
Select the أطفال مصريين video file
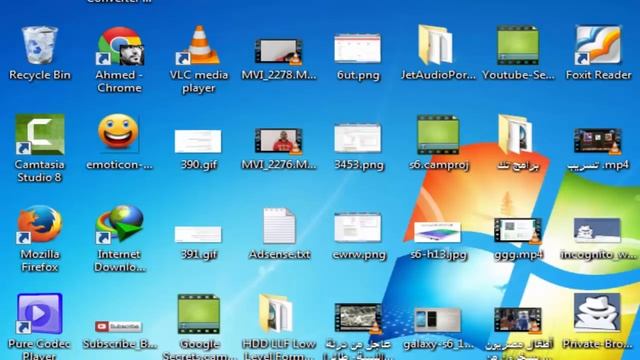pyautogui.click(x=518, y=320)
